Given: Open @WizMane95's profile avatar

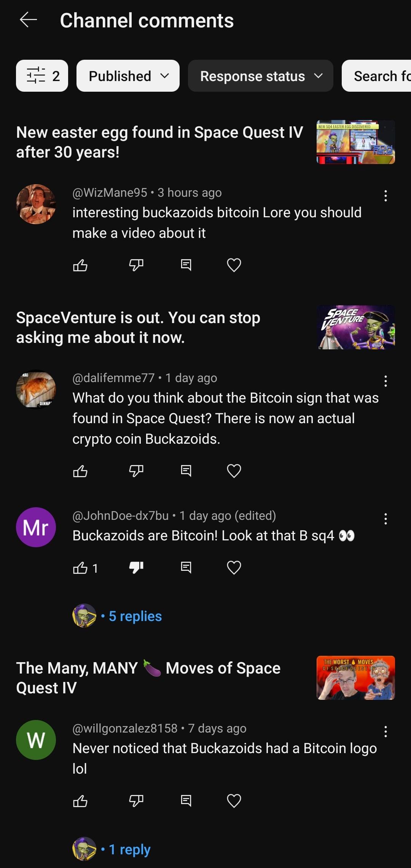Looking at the screenshot, I should click(36, 204).
